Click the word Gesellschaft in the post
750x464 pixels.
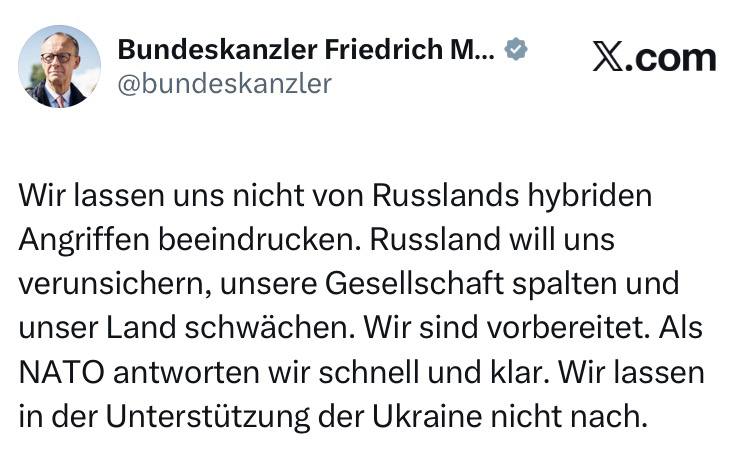click(x=415, y=283)
